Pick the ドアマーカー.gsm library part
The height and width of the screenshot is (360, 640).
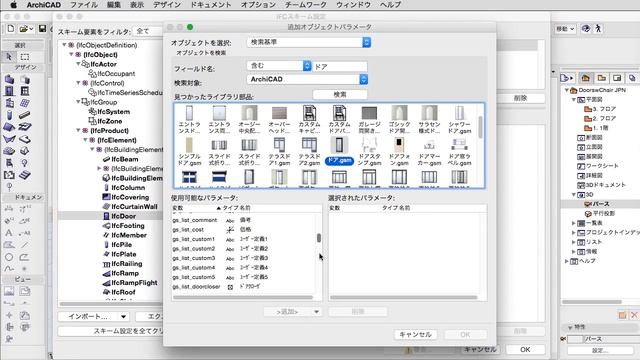(x=429, y=151)
